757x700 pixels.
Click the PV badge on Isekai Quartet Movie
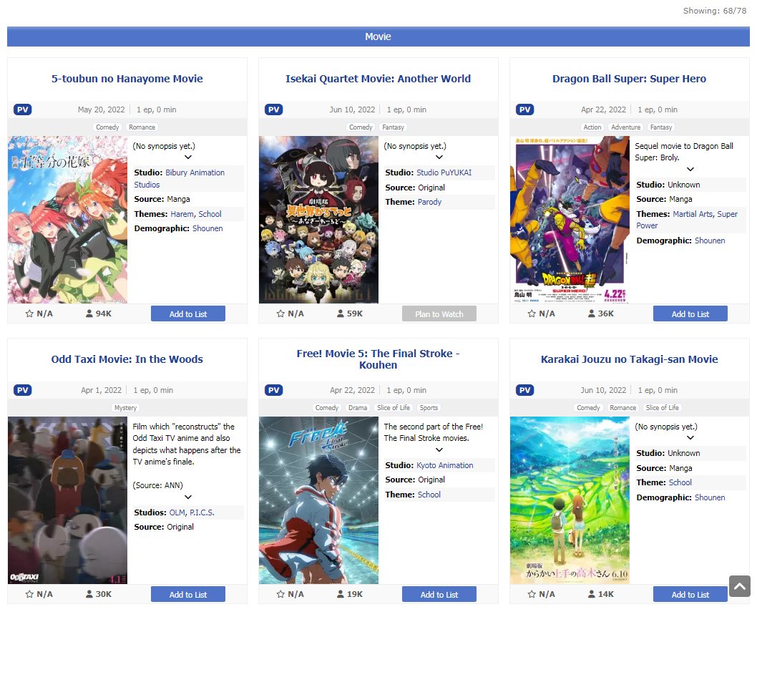click(274, 110)
